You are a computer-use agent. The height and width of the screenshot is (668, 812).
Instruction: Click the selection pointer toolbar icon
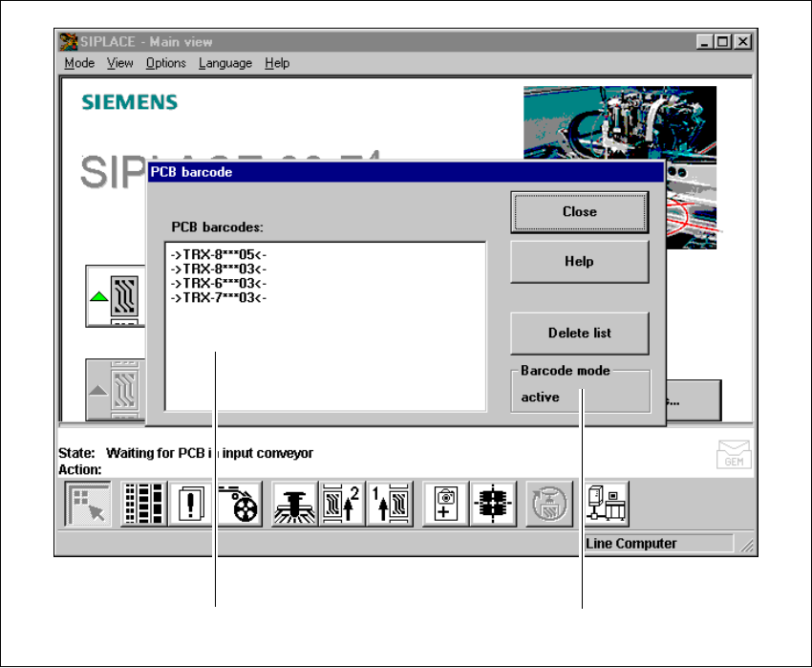click(x=88, y=504)
